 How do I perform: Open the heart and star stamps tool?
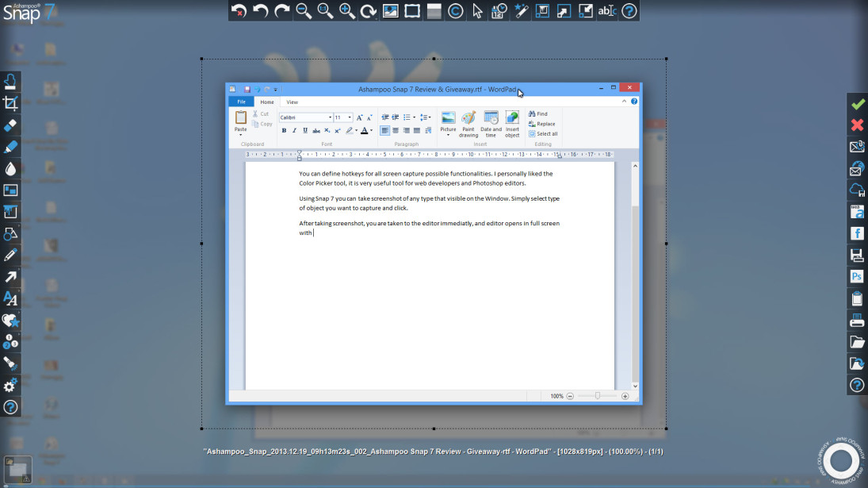click(10, 321)
